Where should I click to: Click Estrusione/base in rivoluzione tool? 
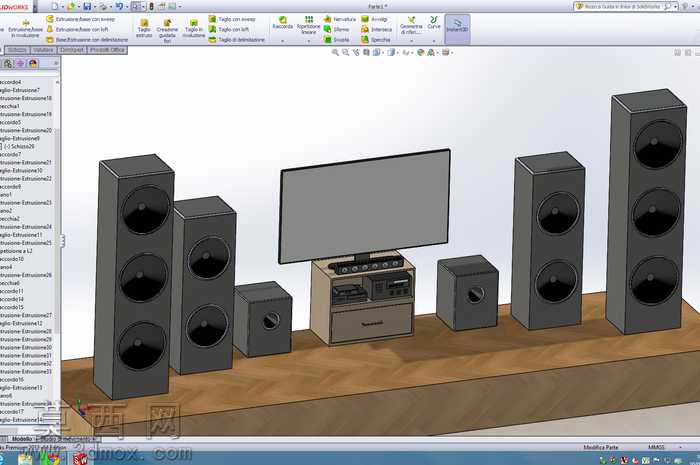(x=25, y=29)
